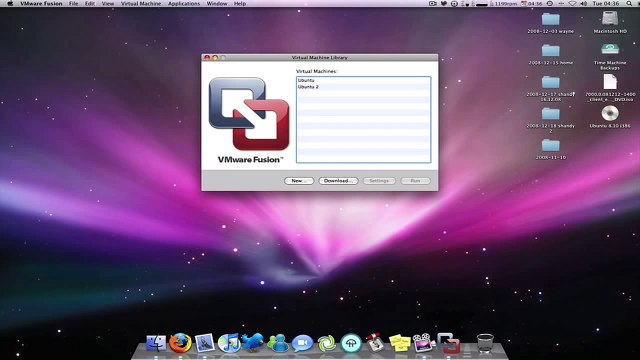640x360 pixels.
Task: Click the Twitter bird menu bar icon
Action: click(x=444, y=3)
